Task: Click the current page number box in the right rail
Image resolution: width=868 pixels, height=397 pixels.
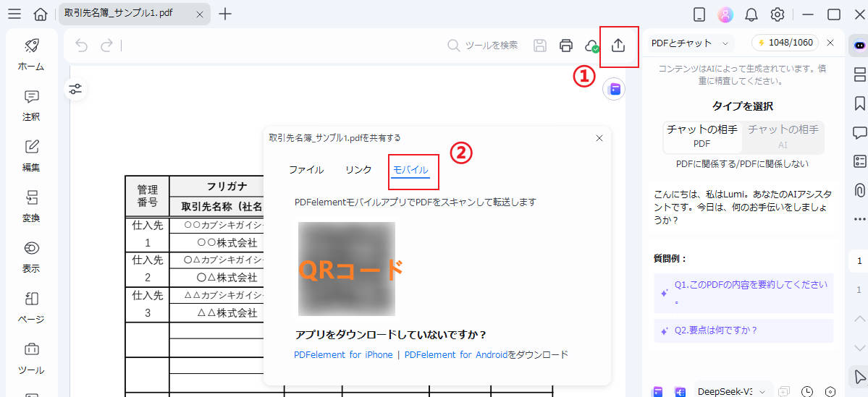Action: click(x=859, y=261)
